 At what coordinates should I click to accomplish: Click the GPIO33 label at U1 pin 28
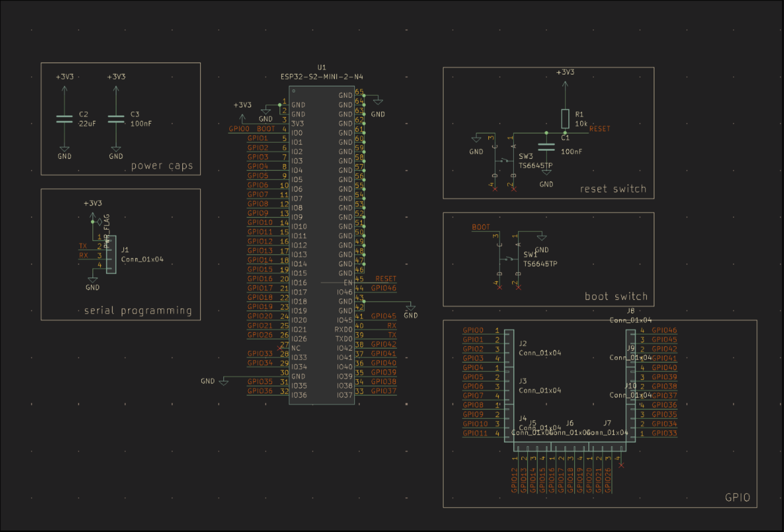tap(260, 354)
